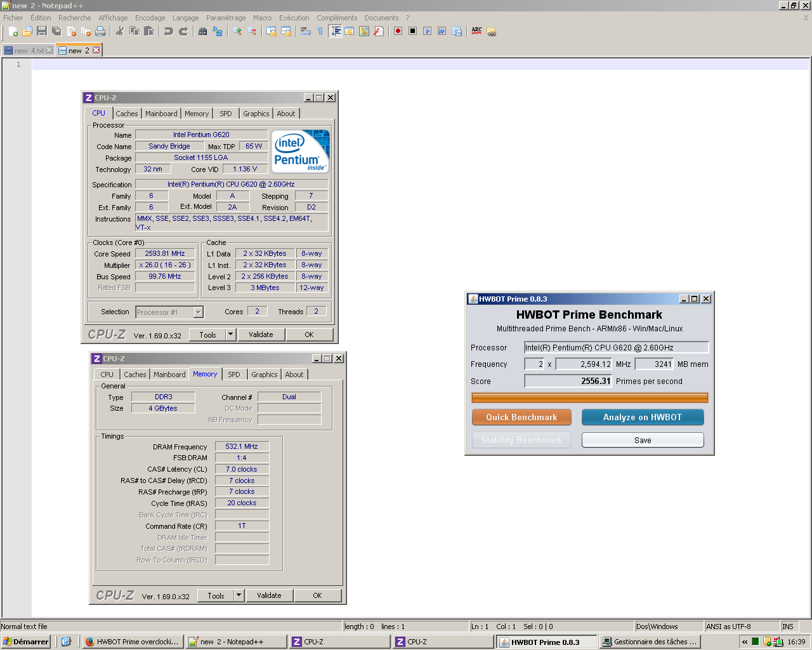Open the Compléments menu
812x650 pixels.
coord(337,18)
